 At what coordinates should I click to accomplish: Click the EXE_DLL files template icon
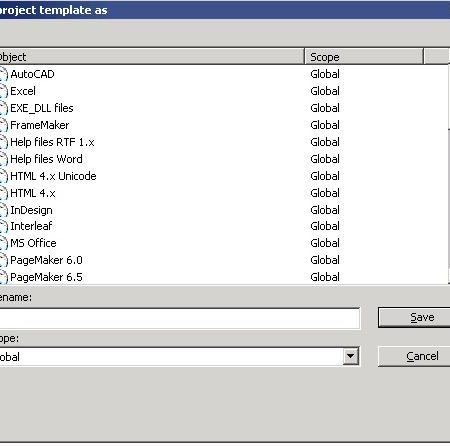point(3,108)
